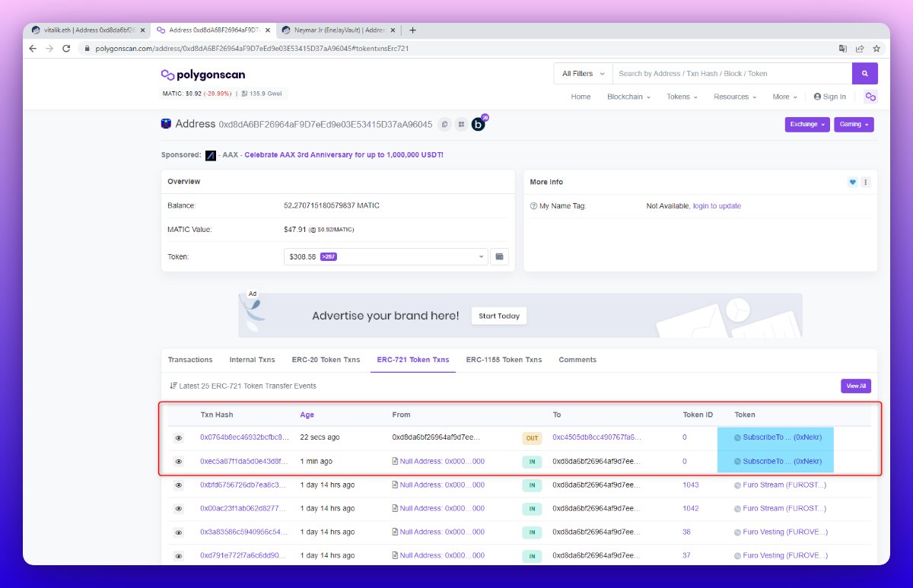
Task: Open the Exchange dropdown button
Action: click(x=806, y=124)
